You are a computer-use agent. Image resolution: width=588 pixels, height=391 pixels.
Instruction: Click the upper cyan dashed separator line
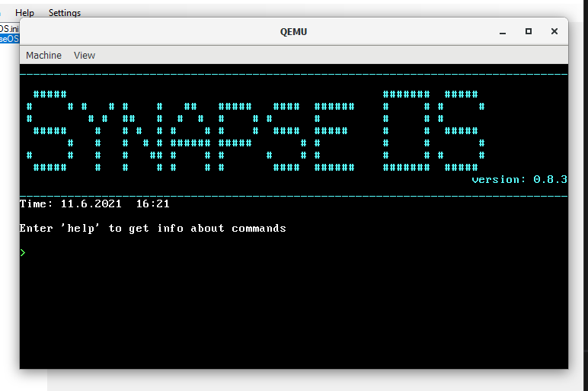294,74
